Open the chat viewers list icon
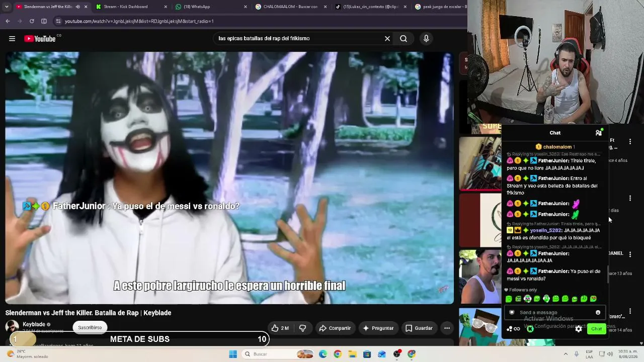Viewport: 644px width, 362px height. click(599, 133)
